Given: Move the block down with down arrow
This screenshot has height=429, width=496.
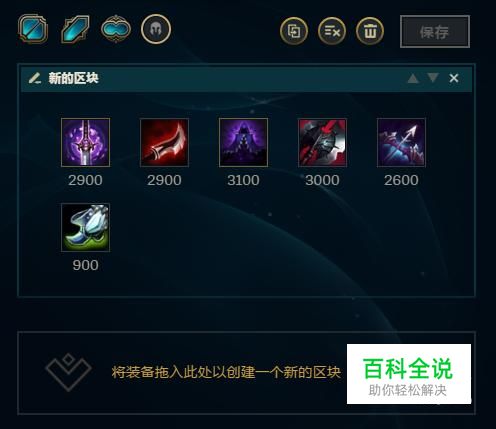Looking at the screenshot, I should (x=433, y=78).
